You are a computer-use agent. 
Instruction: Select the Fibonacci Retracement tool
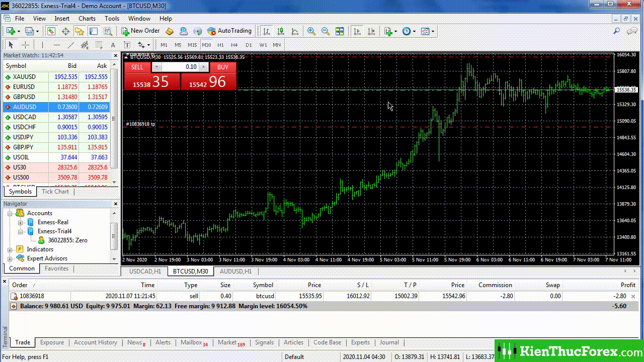click(x=99, y=45)
